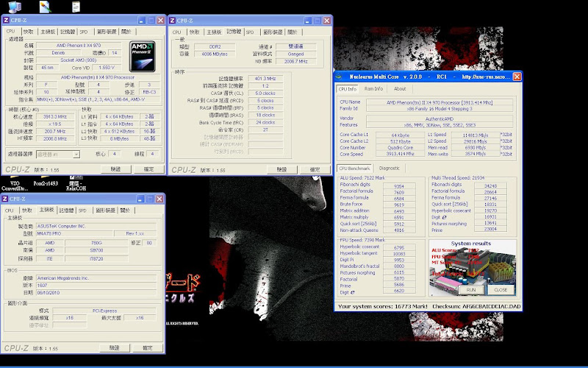This screenshot has width=588, height=368.
Task: Click 驗證 button in CPU-Z memory window
Action: [x=282, y=170]
